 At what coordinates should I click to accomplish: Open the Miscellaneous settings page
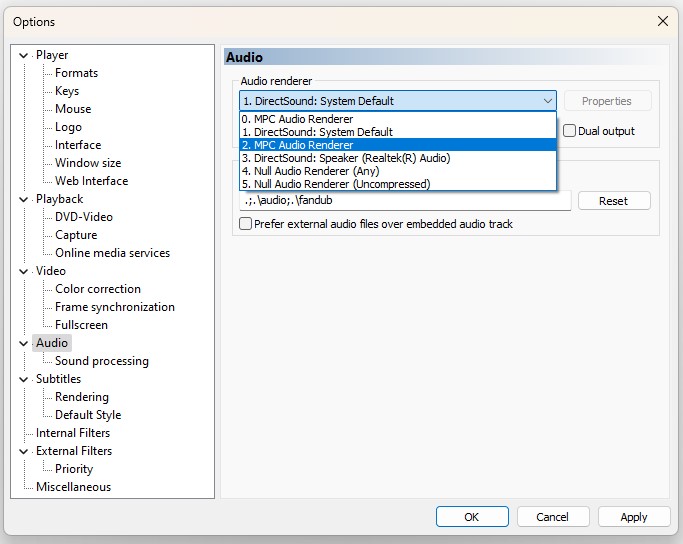(74, 487)
